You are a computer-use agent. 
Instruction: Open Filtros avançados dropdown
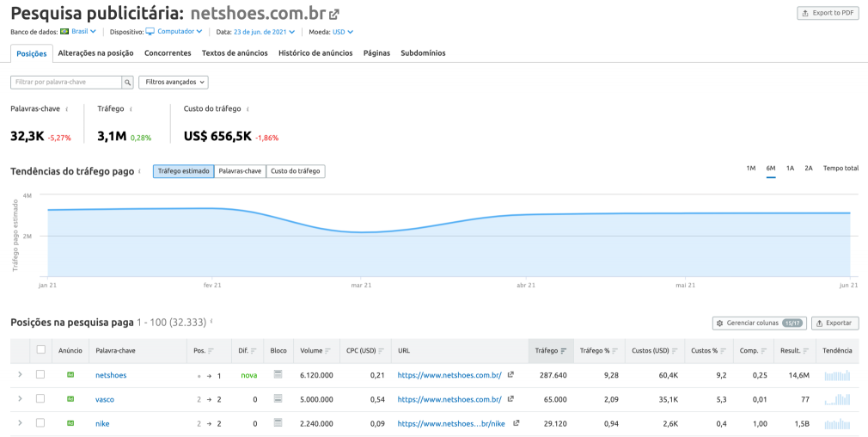[174, 82]
